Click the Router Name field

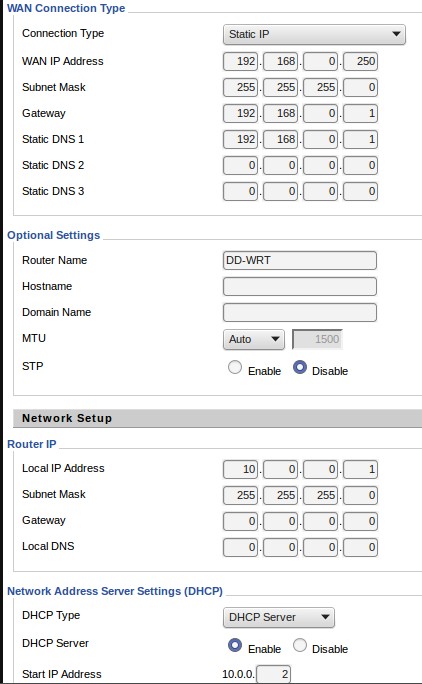(x=300, y=260)
